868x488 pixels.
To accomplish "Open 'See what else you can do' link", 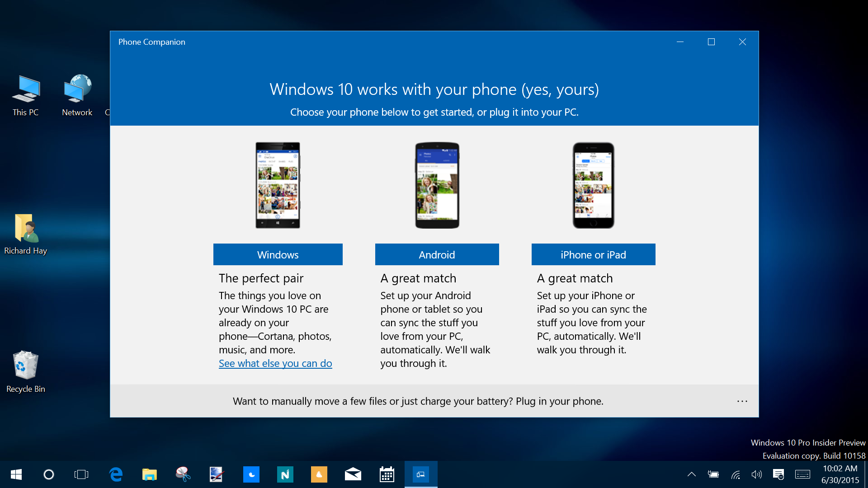I will click(275, 363).
